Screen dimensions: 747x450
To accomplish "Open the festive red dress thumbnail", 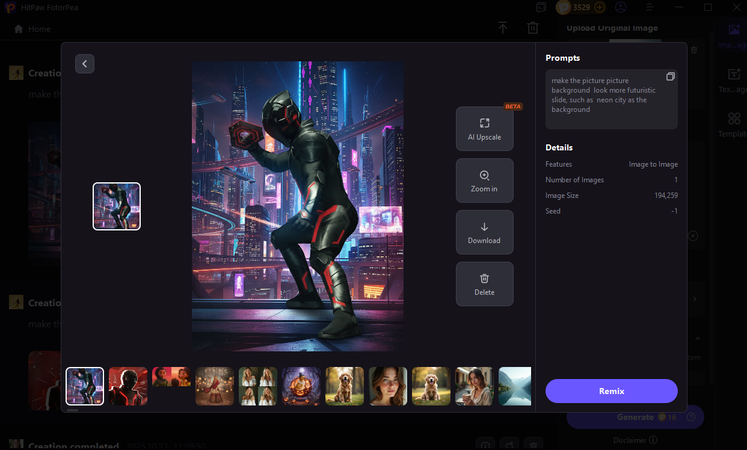I will click(x=215, y=386).
